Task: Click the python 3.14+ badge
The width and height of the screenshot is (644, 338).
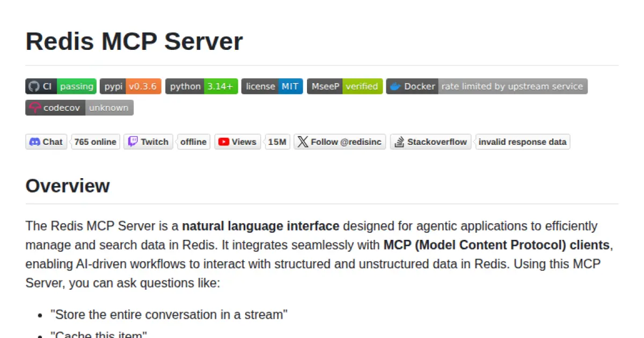Action: pos(202,86)
